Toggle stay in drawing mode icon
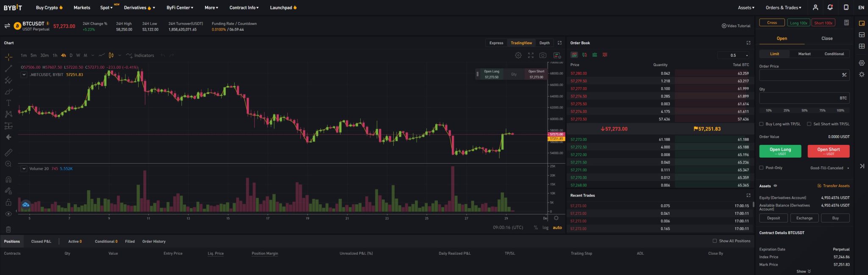 (8, 191)
